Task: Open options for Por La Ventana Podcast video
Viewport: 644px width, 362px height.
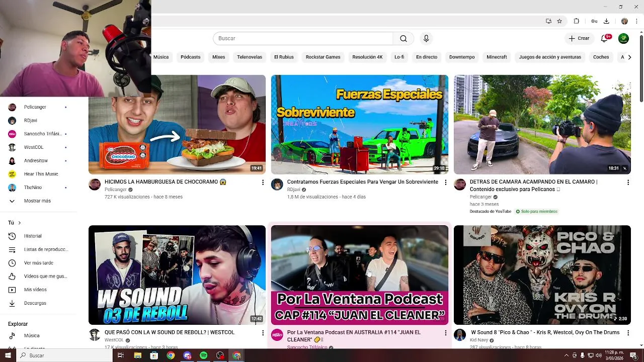Action: click(x=445, y=333)
